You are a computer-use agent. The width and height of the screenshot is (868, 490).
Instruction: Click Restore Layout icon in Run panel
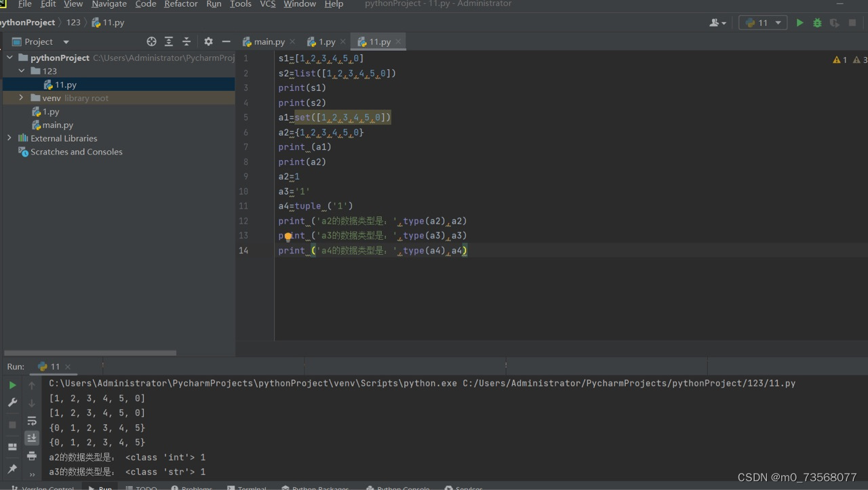[12, 447]
